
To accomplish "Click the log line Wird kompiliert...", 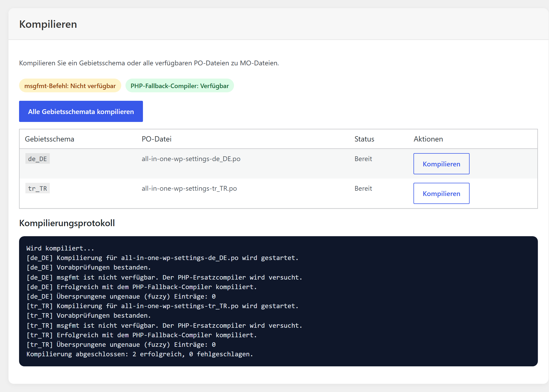I will [60, 248].
